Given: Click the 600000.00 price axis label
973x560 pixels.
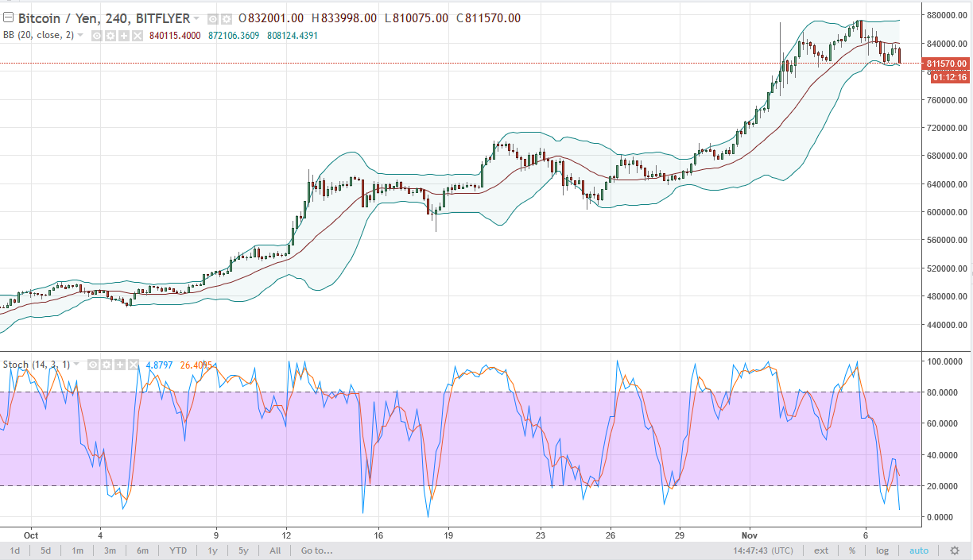Looking at the screenshot, I should point(948,212).
